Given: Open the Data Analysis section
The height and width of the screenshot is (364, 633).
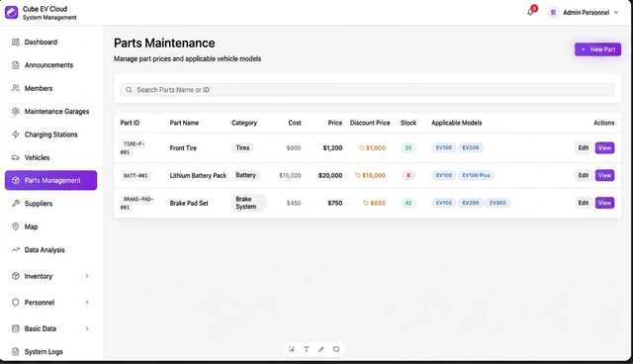Looking at the screenshot, I should [50, 250].
